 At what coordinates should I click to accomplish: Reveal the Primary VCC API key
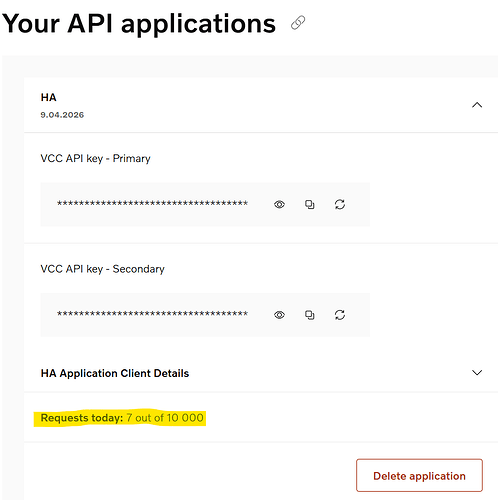coord(279,204)
